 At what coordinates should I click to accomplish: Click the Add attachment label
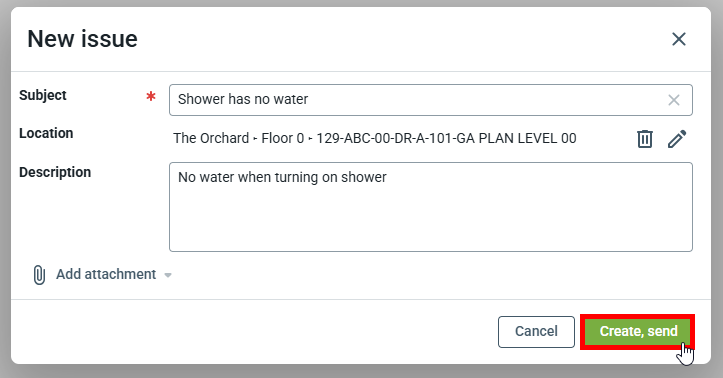coord(106,274)
